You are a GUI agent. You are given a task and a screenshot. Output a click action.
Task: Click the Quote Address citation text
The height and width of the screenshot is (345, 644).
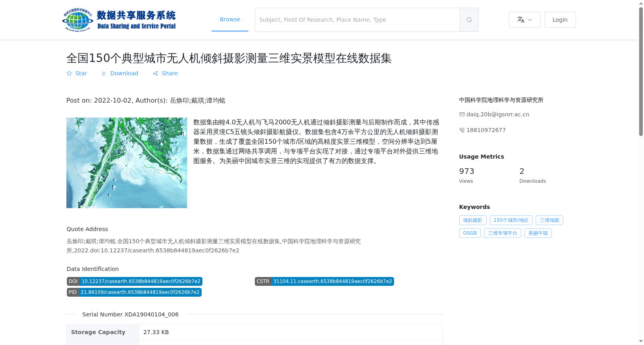[x=213, y=246]
